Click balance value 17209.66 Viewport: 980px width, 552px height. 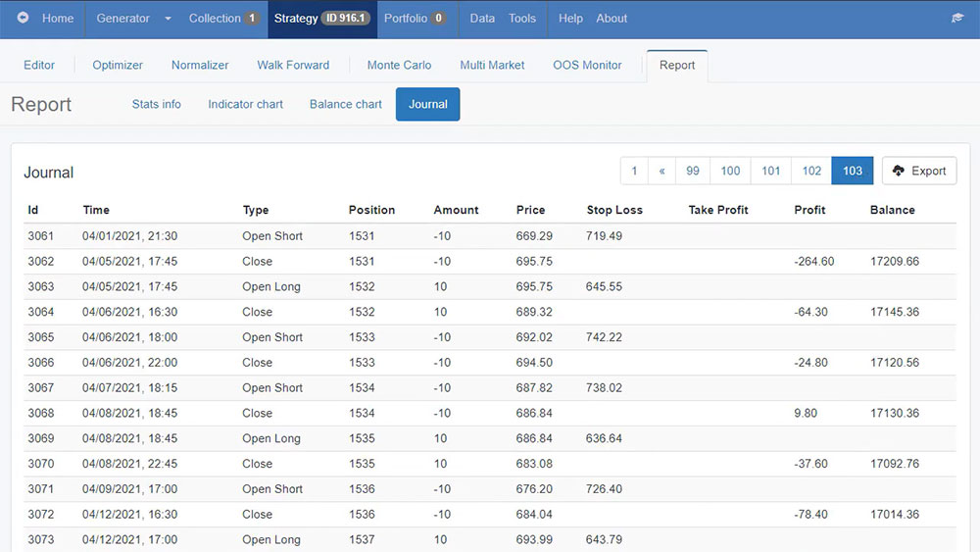[x=895, y=262]
